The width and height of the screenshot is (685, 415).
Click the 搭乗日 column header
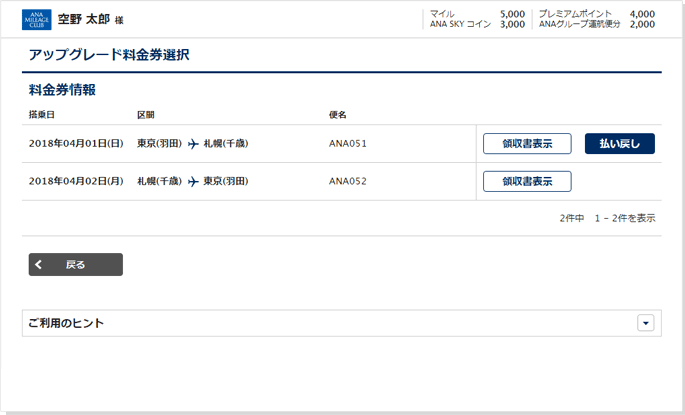coord(42,115)
